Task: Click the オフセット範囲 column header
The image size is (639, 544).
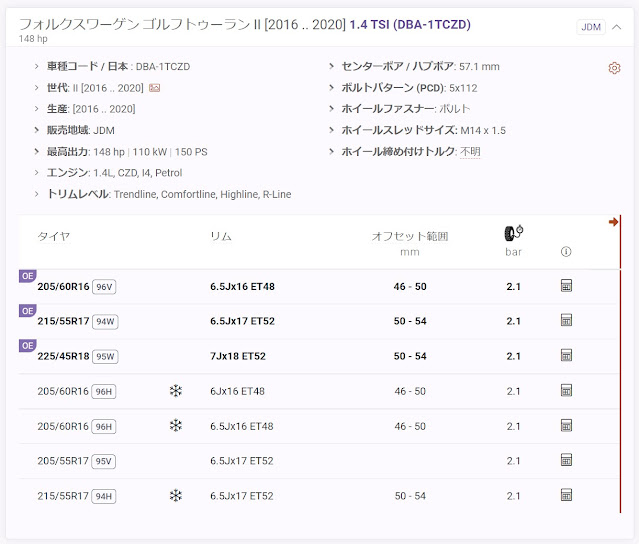Action: pos(410,236)
